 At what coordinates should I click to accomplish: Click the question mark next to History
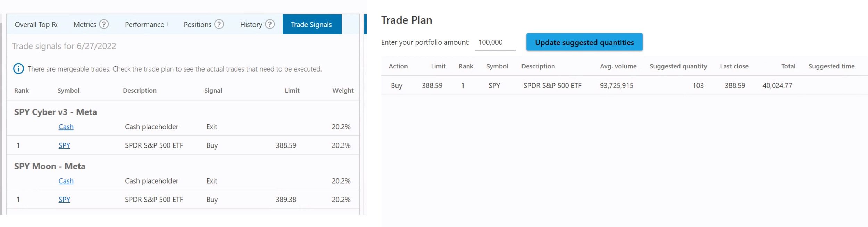click(x=270, y=24)
